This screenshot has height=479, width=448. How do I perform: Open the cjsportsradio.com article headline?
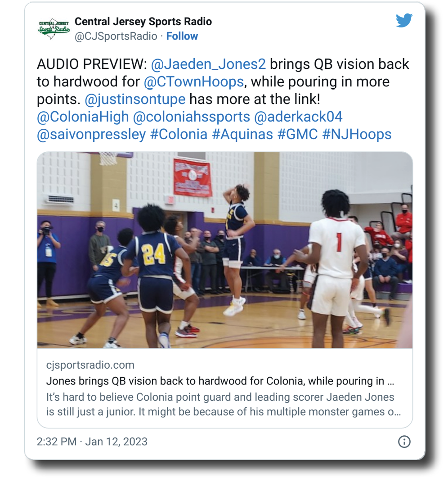pos(220,381)
